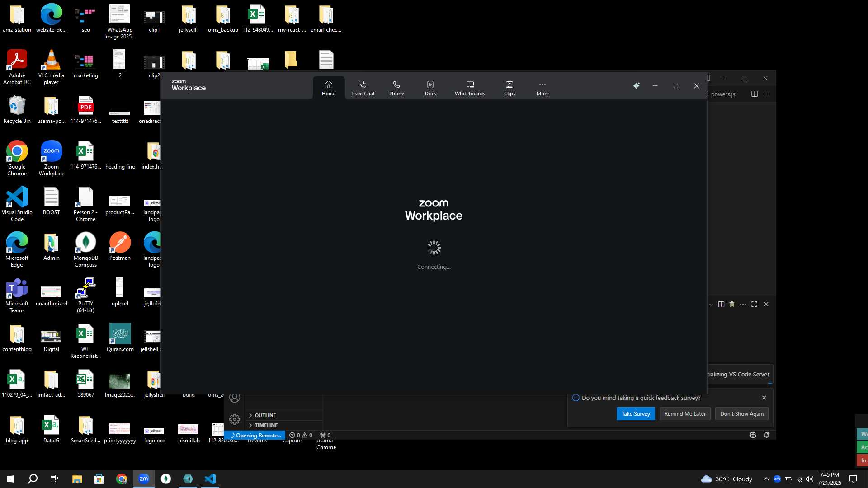The height and width of the screenshot is (488, 868).
Task: Expand the TIMELINE section in VS Code
Action: pos(284,425)
